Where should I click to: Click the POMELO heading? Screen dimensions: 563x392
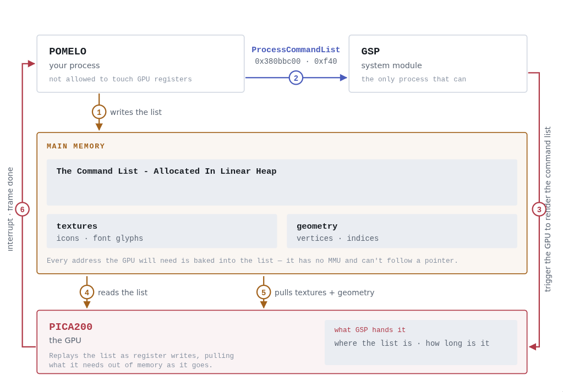pos(68,51)
